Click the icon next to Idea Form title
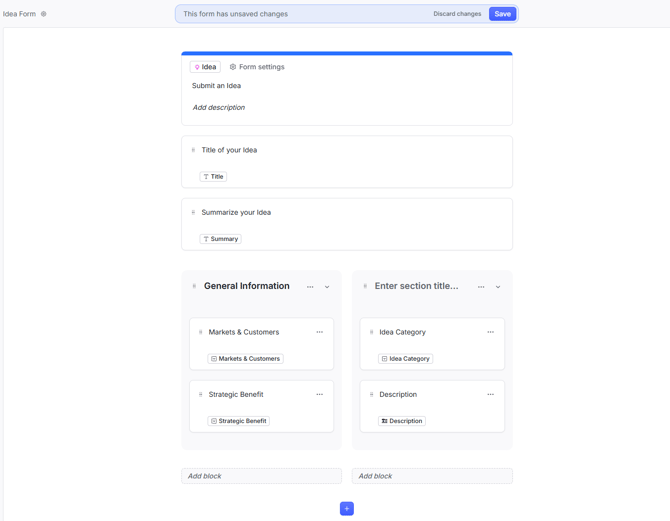This screenshot has height=521, width=670. coord(44,14)
